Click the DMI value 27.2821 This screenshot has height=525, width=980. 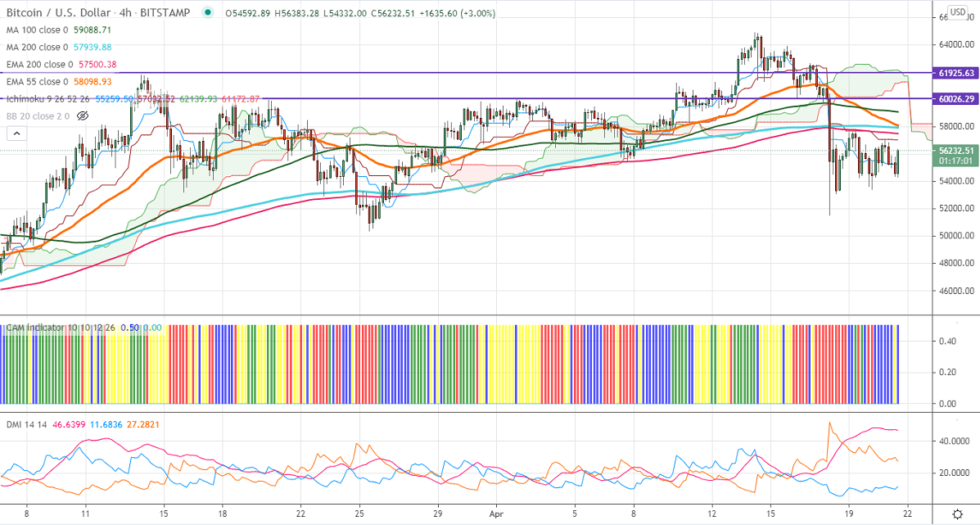point(143,424)
